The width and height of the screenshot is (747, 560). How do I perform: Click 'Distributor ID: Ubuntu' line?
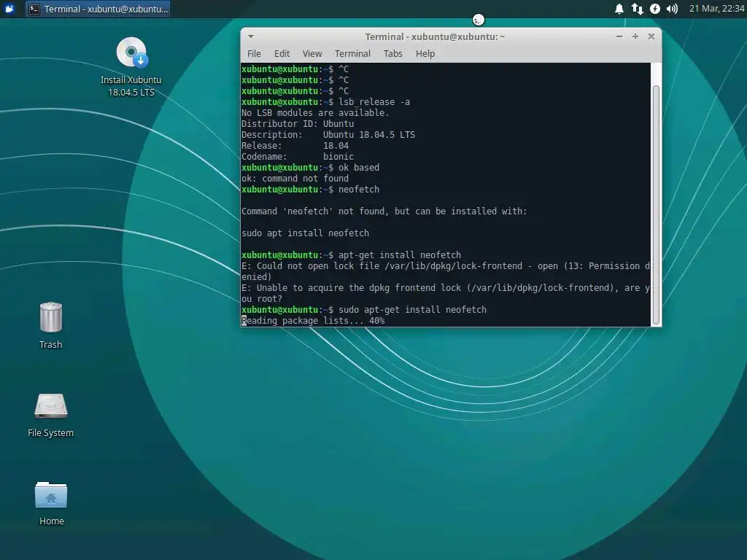coord(298,124)
